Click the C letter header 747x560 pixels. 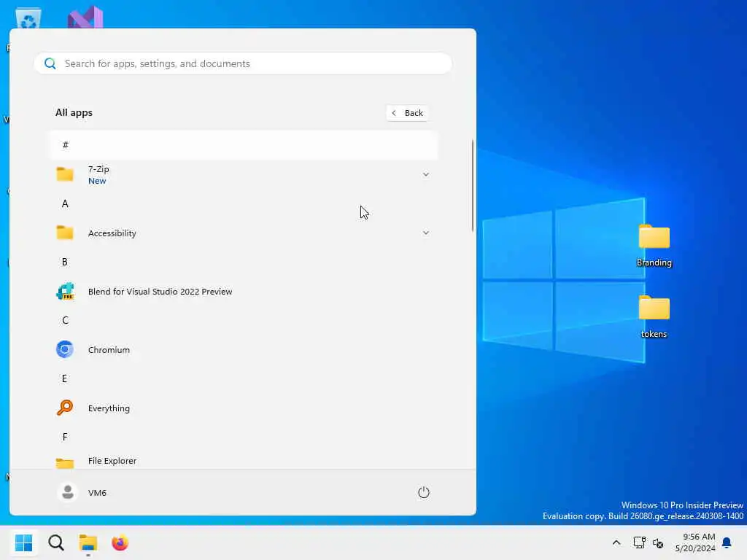[x=65, y=321]
